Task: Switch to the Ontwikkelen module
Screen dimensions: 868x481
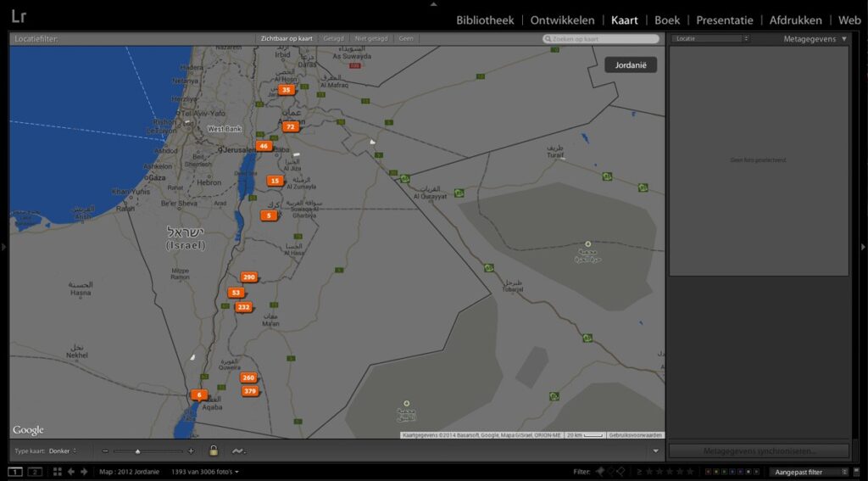Action: pos(562,20)
